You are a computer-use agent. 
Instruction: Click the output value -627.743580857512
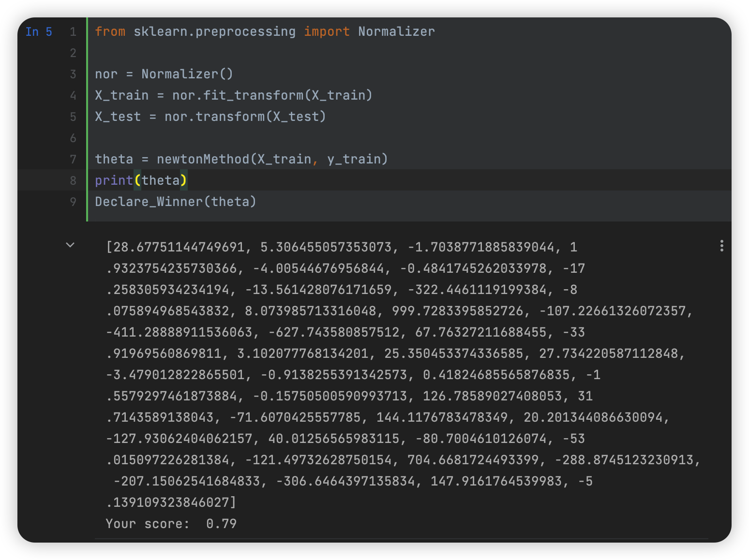pos(334,332)
